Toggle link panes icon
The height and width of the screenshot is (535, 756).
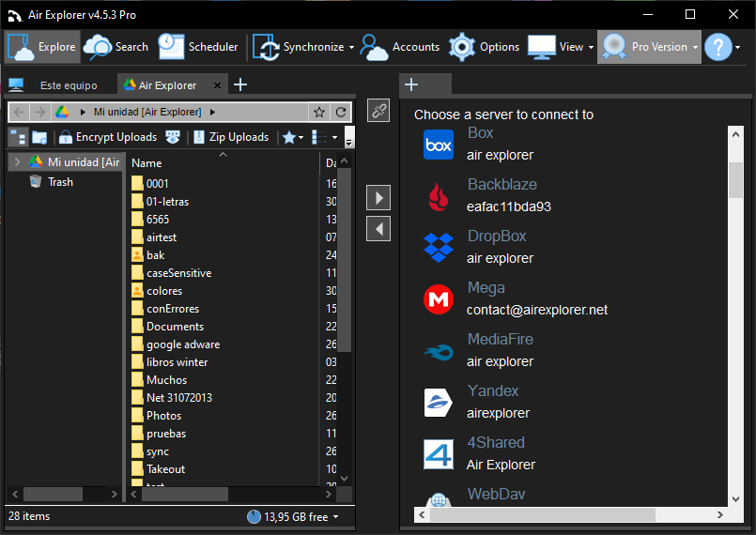pos(378,111)
